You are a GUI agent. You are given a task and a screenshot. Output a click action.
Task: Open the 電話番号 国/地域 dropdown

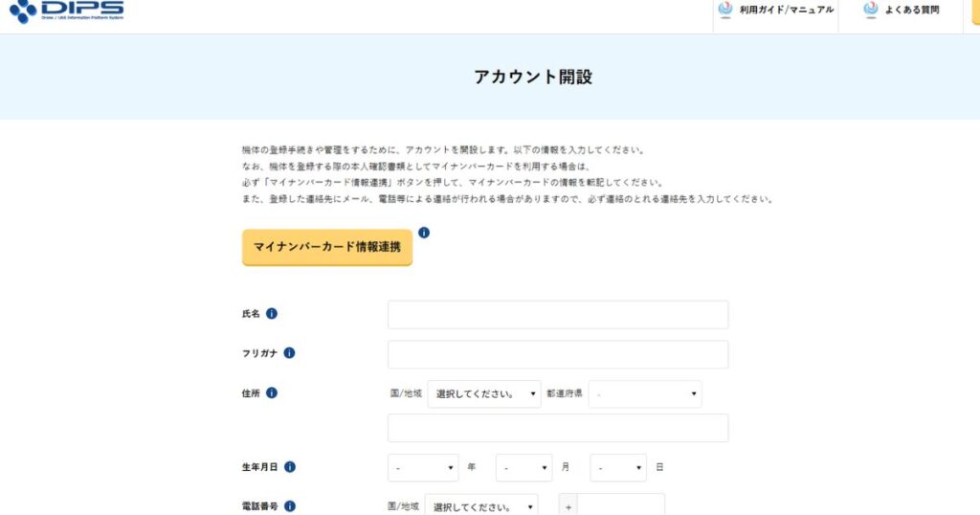(x=480, y=505)
